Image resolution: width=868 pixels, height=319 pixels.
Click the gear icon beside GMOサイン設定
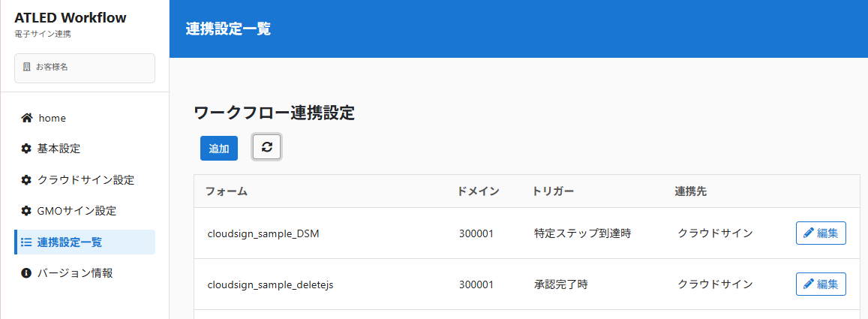26,211
